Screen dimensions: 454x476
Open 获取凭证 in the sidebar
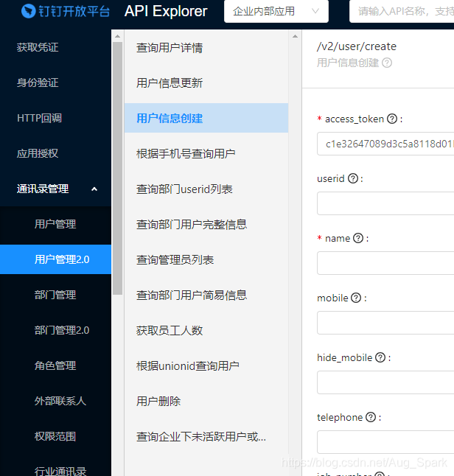coord(38,47)
